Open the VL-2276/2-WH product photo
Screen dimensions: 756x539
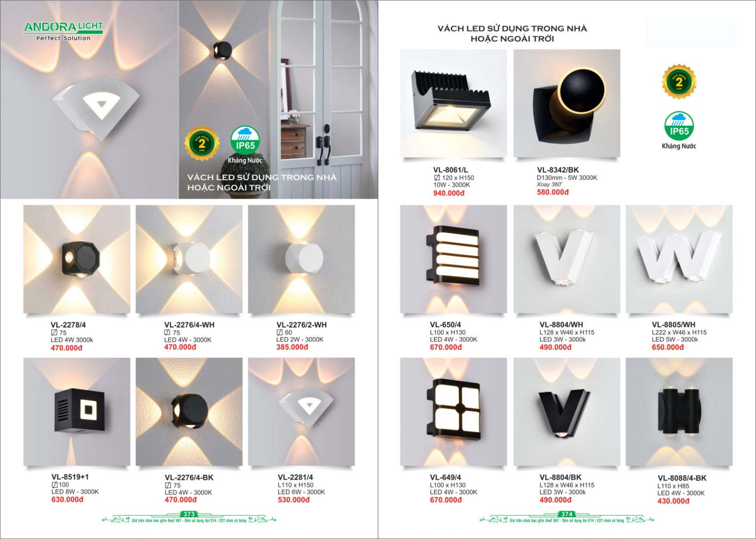point(301,259)
